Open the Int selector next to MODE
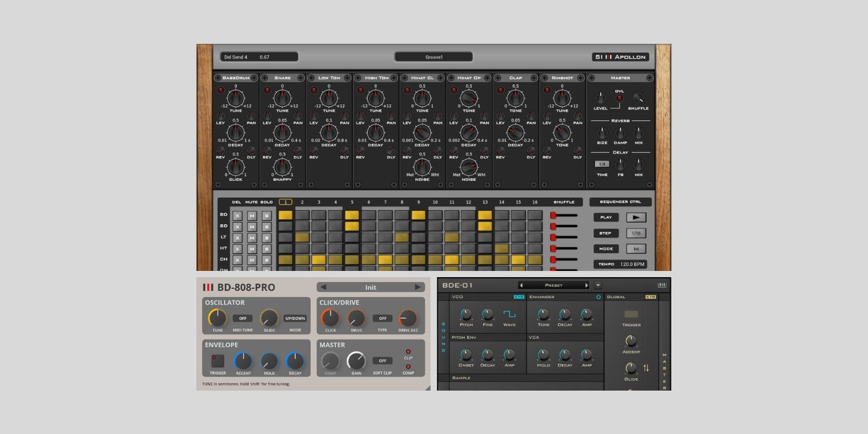This screenshot has width=868, height=434. 636,249
